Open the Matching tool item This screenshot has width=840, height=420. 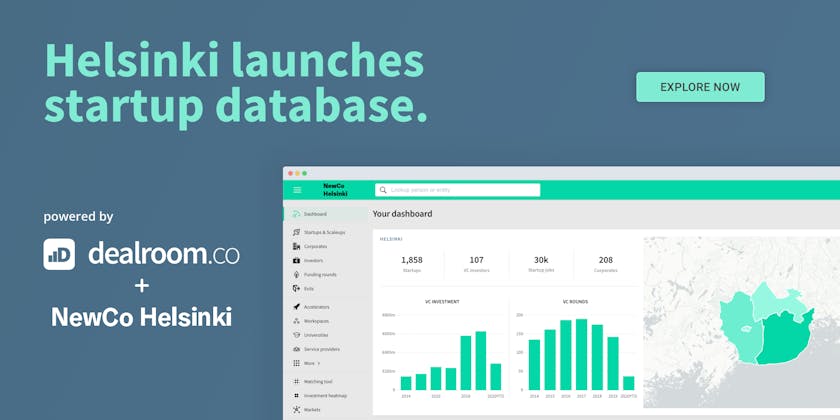click(322, 382)
